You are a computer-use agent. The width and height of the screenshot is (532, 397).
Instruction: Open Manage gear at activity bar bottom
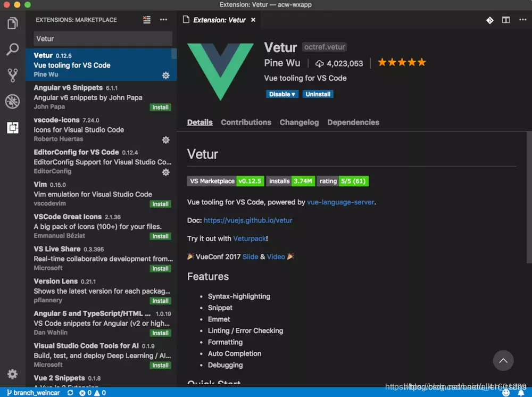tap(13, 374)
